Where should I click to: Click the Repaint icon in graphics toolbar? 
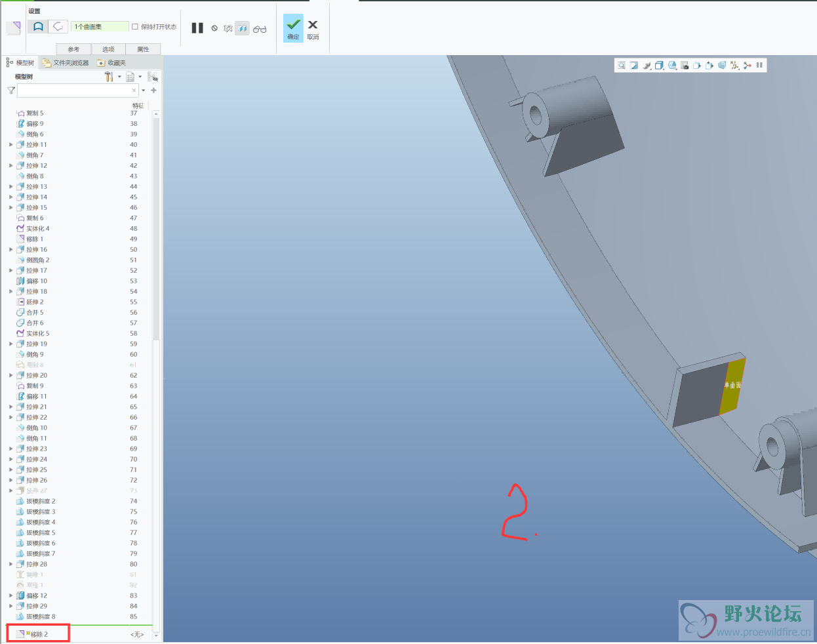(x=634, y=66)
